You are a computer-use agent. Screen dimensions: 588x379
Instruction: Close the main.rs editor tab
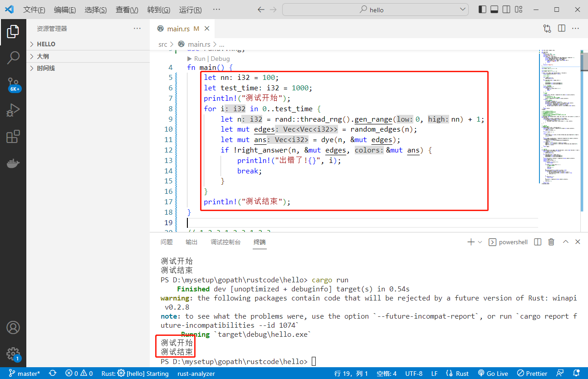[x=207, y=29]
